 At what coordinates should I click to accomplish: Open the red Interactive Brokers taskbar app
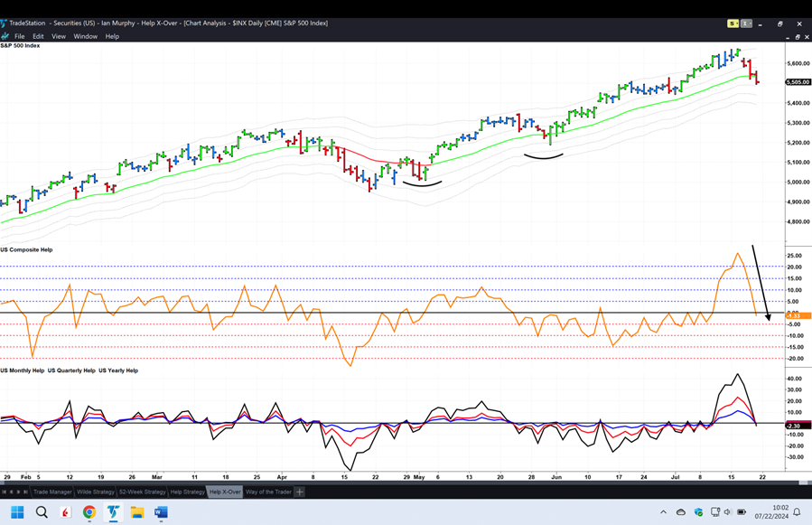click(x=65, y=512)
